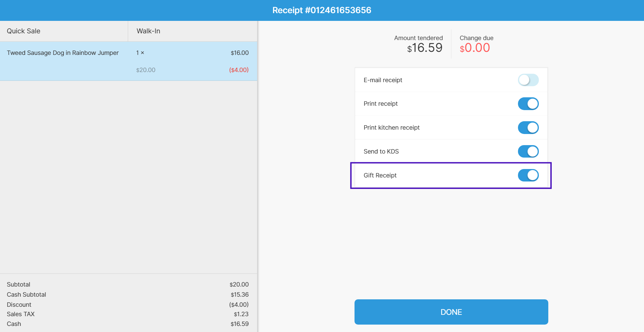Turn off the Print receipt switch
This screenshot has height=332, width=644.
pos(528,104)
